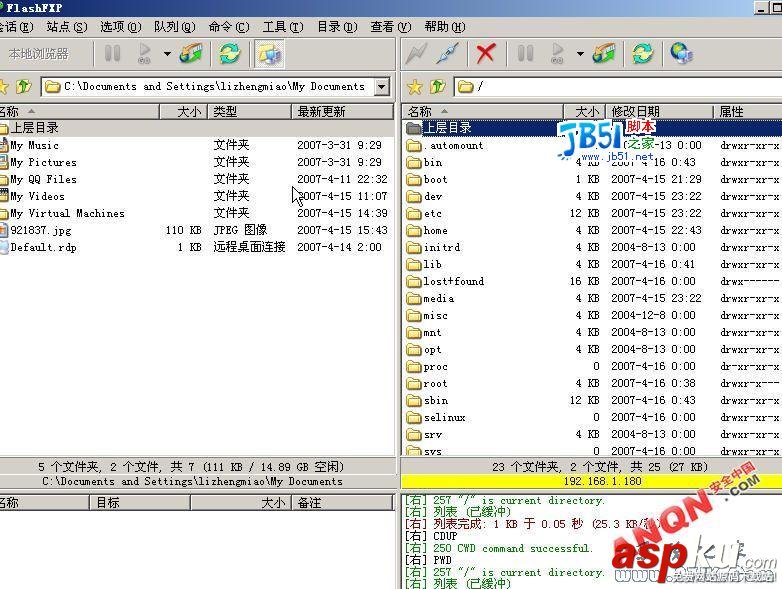782x589 pixels.
Task: Refresh the local browser pane
Action: (229, 53)
